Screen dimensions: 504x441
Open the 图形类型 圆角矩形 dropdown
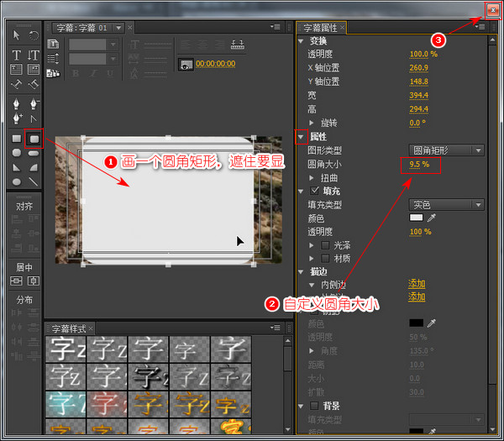point(447,150)
